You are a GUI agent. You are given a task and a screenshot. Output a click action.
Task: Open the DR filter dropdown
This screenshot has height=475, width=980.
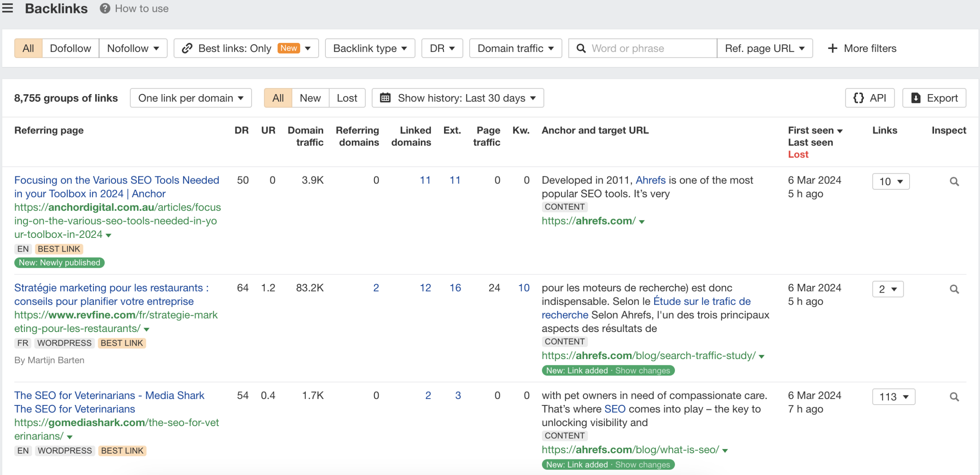click(442, 48)
